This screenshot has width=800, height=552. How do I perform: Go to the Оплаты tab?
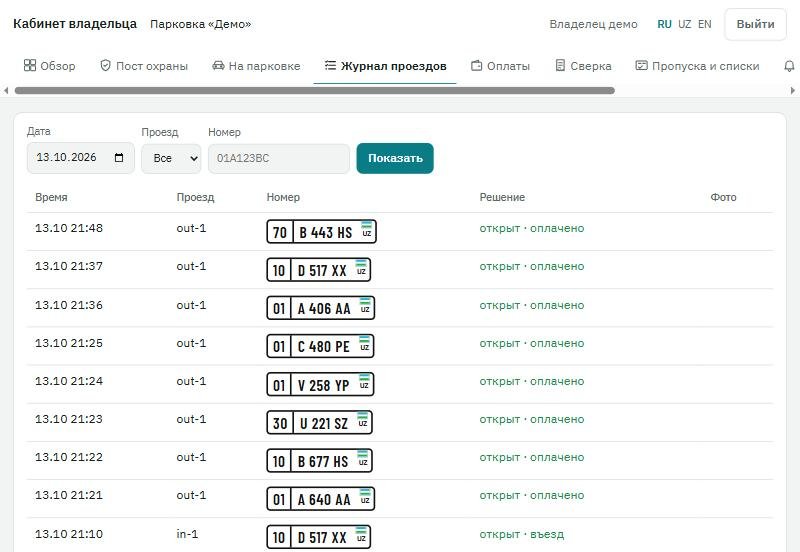[x=501, y=66]
